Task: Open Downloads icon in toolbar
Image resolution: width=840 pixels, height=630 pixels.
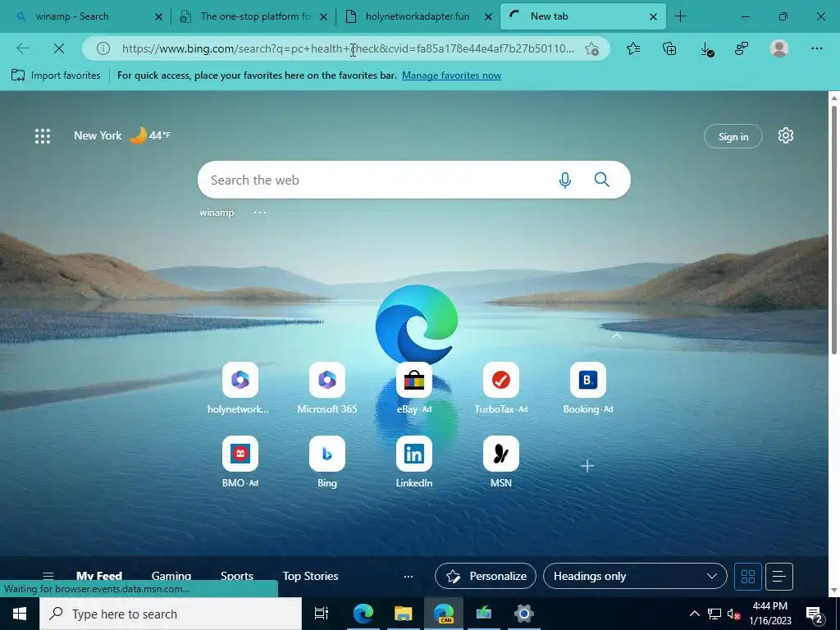Action: [706, 49]
